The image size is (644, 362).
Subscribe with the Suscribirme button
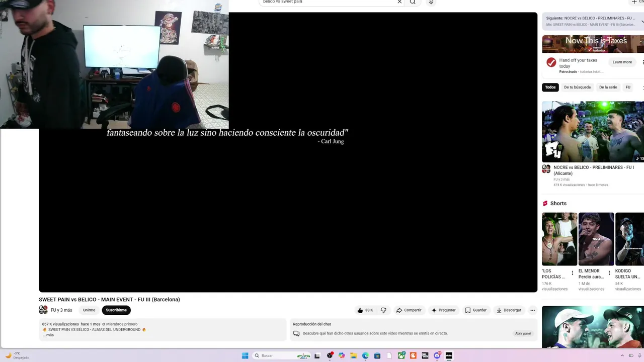pos(116,310)
